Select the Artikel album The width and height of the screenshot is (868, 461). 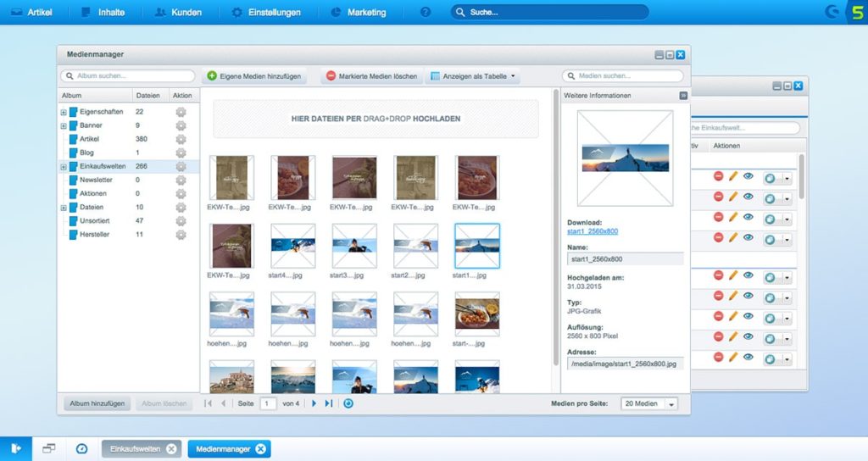[x=89, y=139]
